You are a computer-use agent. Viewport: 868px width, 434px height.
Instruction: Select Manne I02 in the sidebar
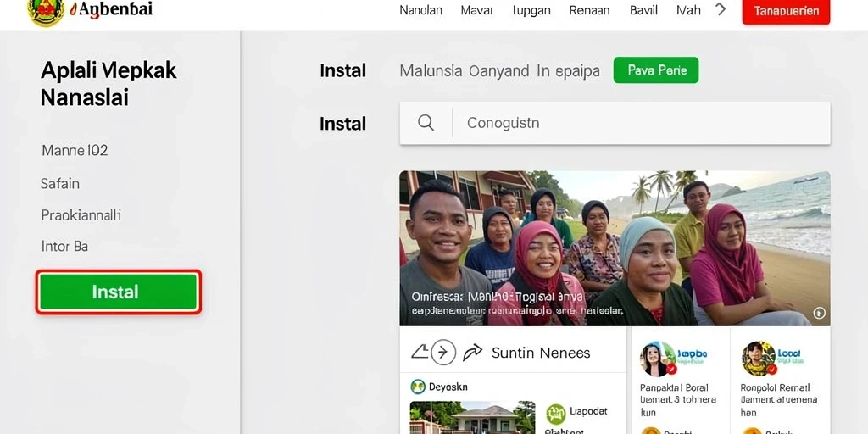click(x=75, y=150)
